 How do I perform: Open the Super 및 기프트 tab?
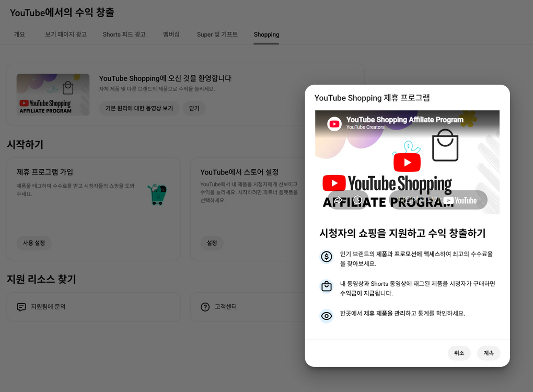pyautogui.click(x=217, y=34)
